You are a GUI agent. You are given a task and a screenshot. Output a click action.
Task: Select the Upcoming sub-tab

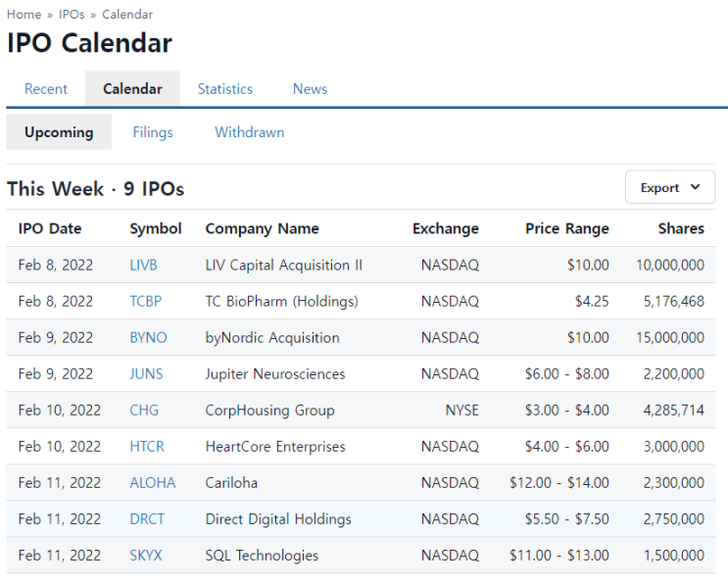(59, 132)
